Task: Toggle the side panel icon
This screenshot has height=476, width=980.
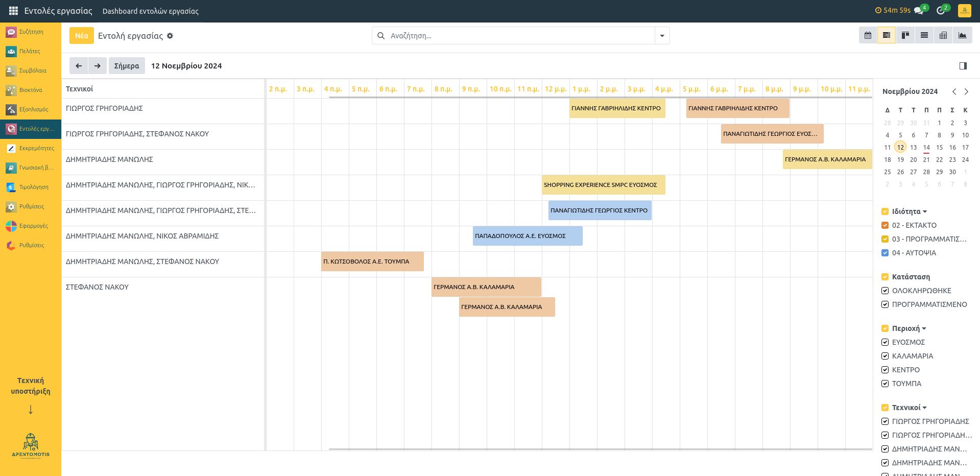Action: point(963,65)
